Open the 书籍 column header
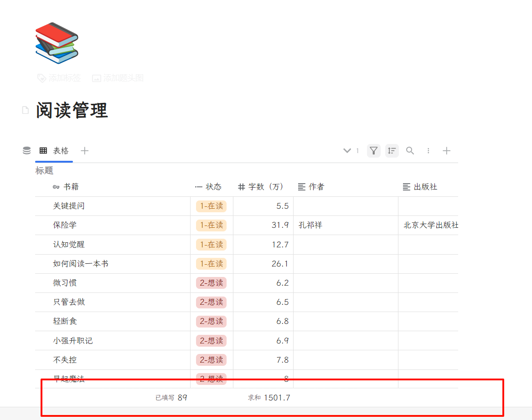 point(113,187)
